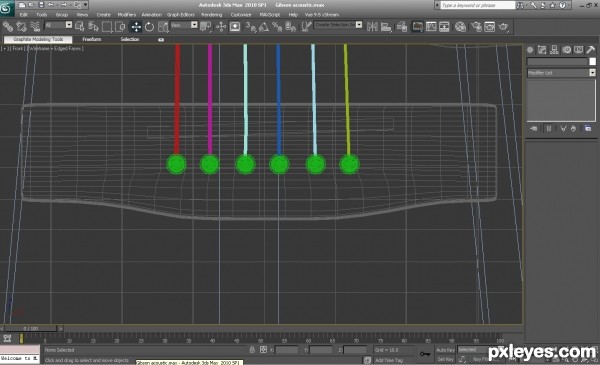Activate the Select and Scale tool
The width and height of the screenshot is (600, 365).
(x=163, y=27)
